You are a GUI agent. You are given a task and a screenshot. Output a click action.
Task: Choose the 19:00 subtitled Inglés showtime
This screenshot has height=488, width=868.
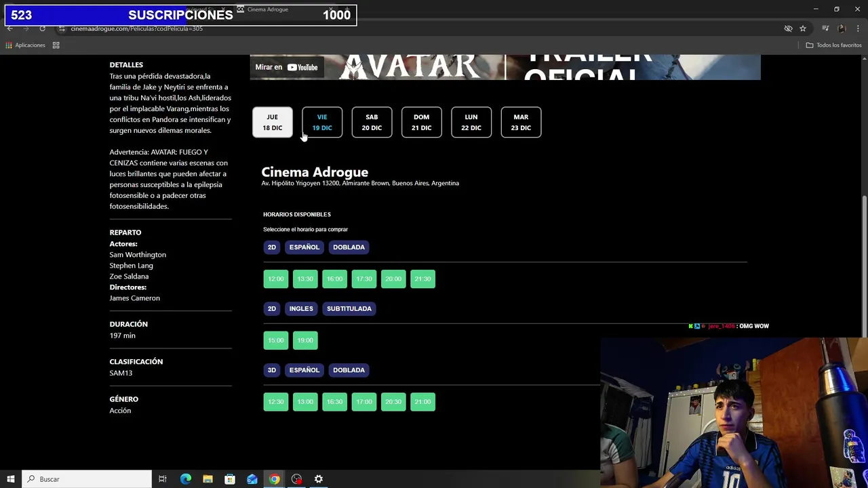coord(305,340)
